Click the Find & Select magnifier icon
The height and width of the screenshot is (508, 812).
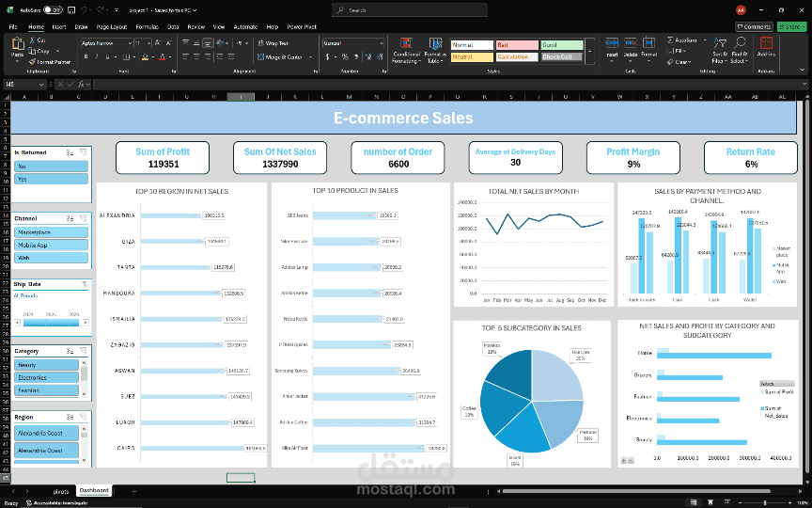(740, 43)
